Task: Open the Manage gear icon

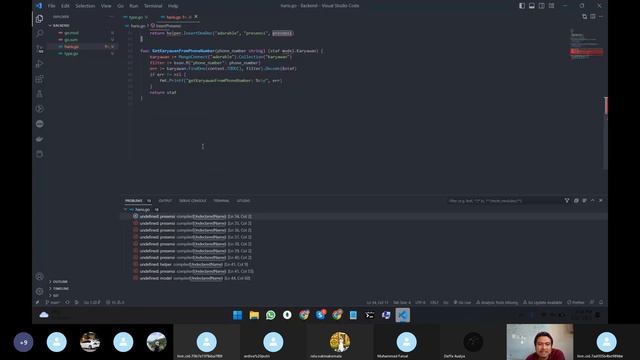Action: tap(40, 291)
